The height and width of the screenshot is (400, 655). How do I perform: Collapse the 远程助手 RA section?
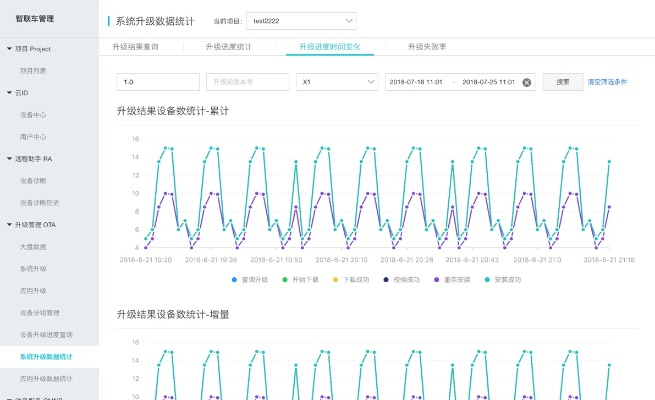pos(9,158)
